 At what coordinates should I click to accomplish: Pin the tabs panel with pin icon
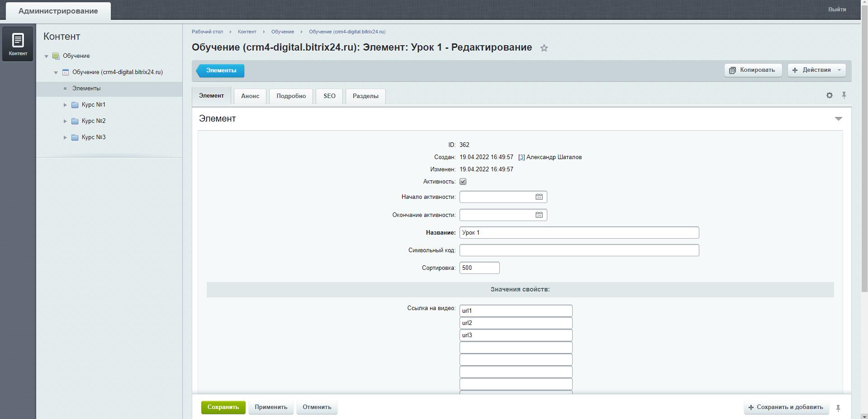pyautogui.click(x=844, y=95)
